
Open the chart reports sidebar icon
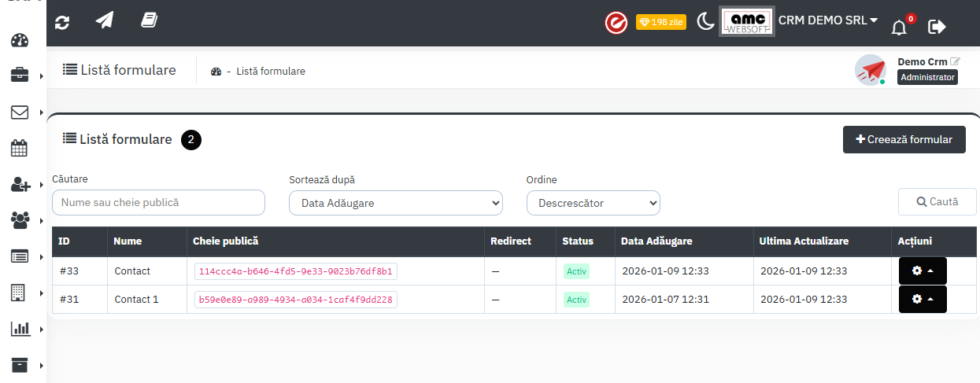pos(20,329)
